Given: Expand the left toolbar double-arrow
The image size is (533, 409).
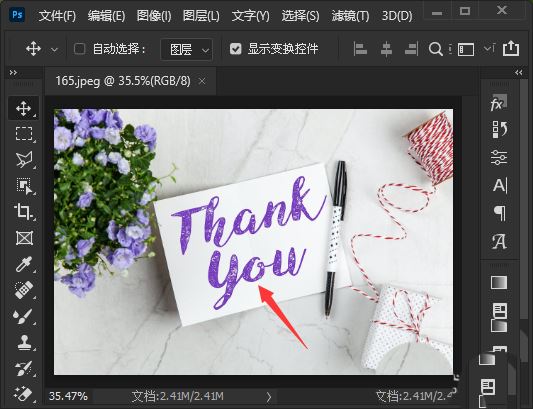Looking at the screenshot, I should click(13, 73).
